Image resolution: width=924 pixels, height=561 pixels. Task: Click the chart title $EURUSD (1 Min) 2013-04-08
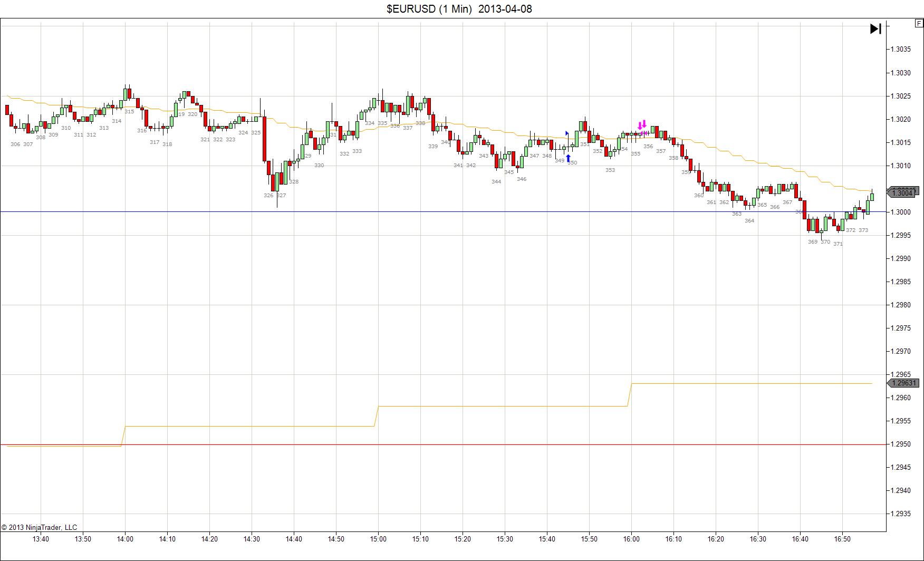coord(459,9)
